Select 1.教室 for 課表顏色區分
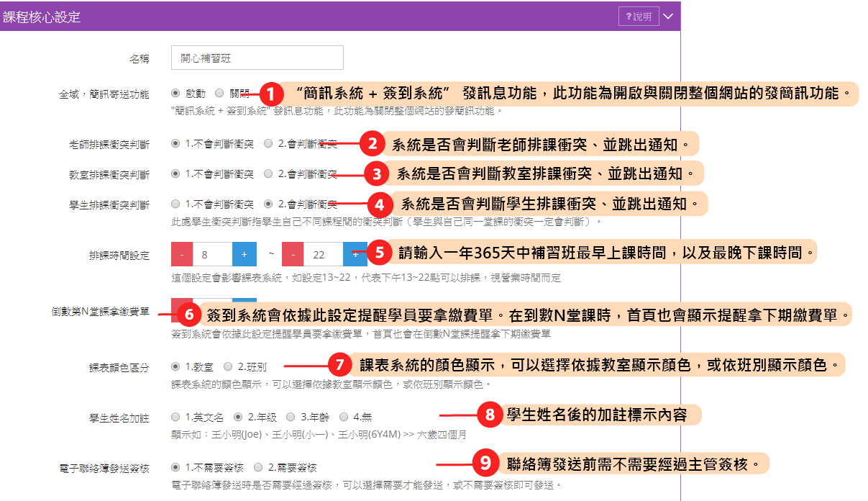868x501 pixels. 176,366
